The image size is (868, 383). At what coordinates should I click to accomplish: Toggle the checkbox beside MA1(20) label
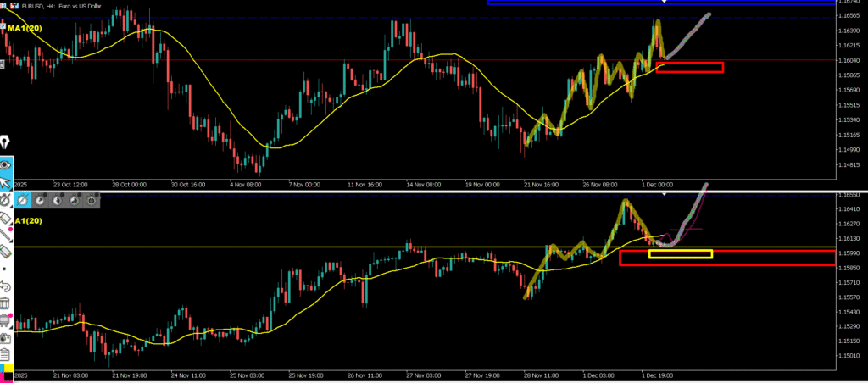pyautogui.click(x=3, y=28)
